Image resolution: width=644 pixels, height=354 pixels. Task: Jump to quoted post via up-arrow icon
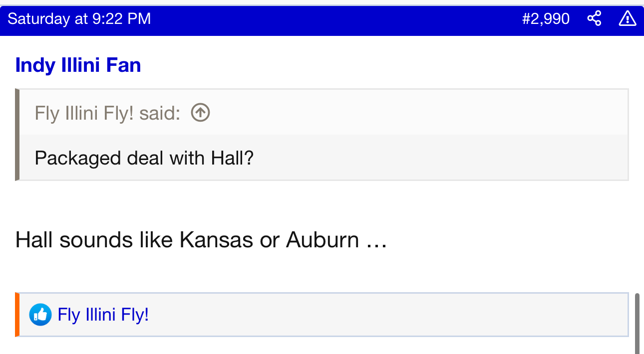tap(200, 113)
